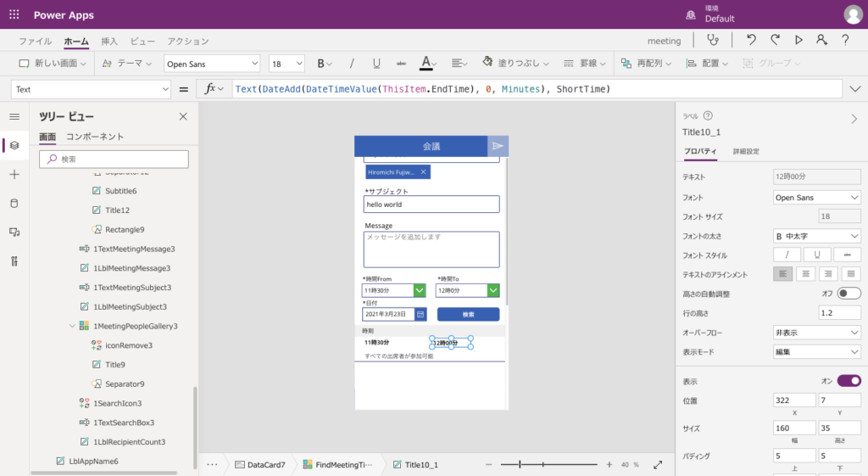This screenshot has width=868, height=476.
Task: Open the Data sources cylinder icon
Action: tap(14, 204)
